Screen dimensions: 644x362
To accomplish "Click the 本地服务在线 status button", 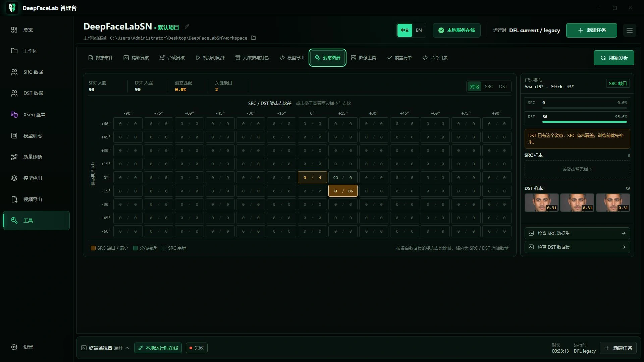I will (457, 30).
